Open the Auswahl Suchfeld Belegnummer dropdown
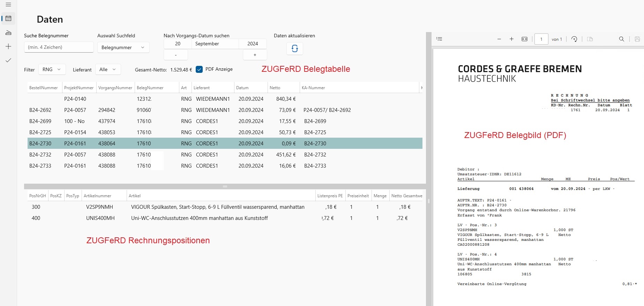The image size is (644, 306). 123,47
